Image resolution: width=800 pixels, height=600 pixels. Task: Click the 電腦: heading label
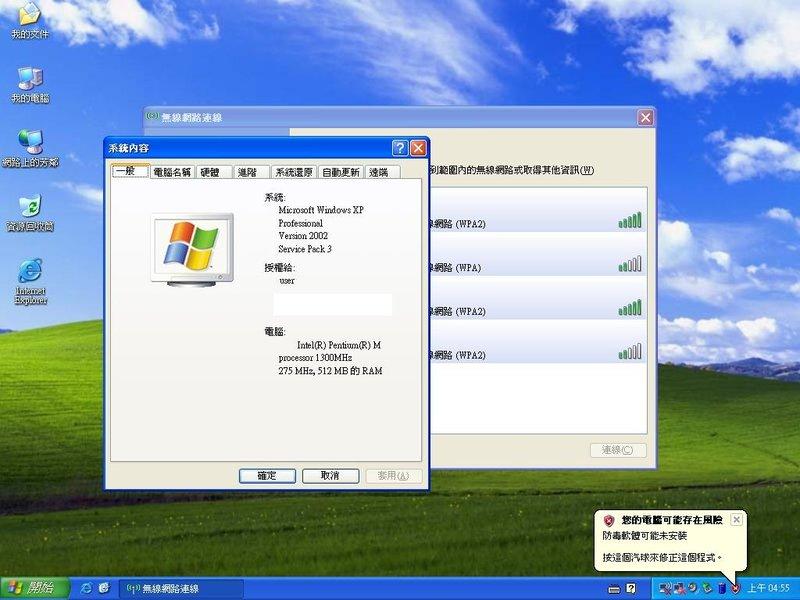(x=274, y=332)
